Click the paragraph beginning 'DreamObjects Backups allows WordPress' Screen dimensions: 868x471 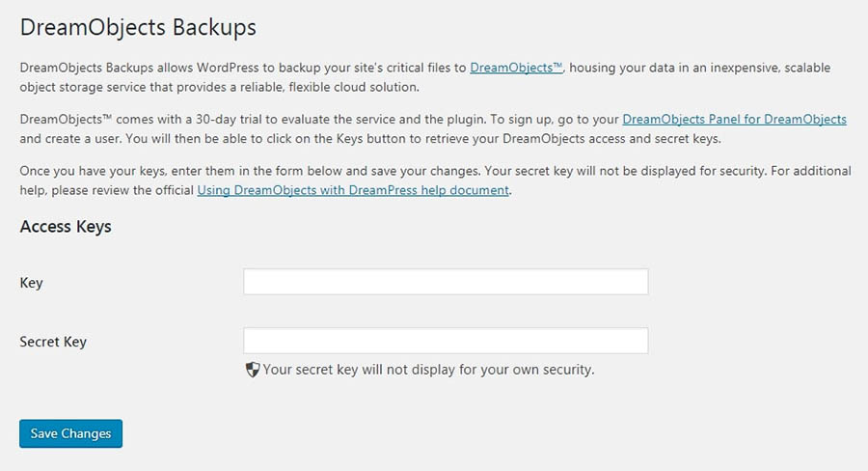241,68
